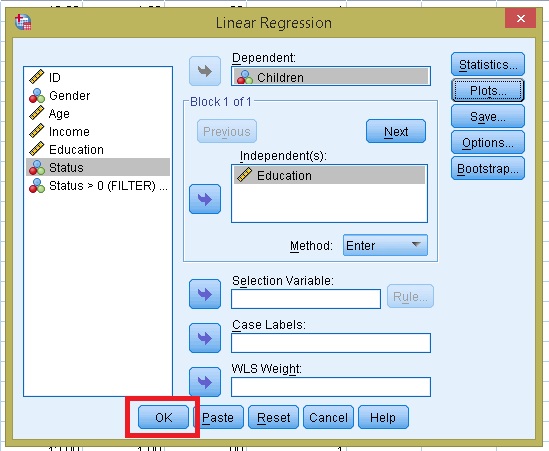Click the WLS Weight input field
Viewport: 549px width, 451px height.
[331, 387]
